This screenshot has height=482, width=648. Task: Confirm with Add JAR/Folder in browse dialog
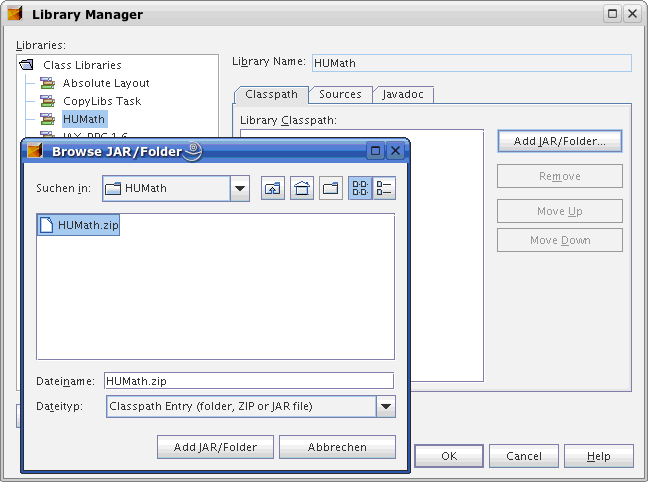tap(215, 447)
